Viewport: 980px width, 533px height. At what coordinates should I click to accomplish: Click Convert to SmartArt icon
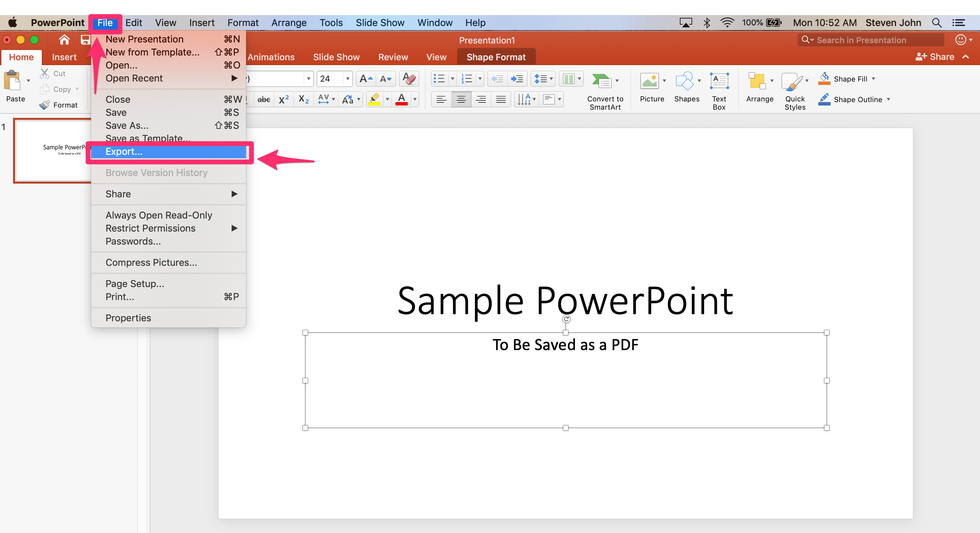point(601,80)
